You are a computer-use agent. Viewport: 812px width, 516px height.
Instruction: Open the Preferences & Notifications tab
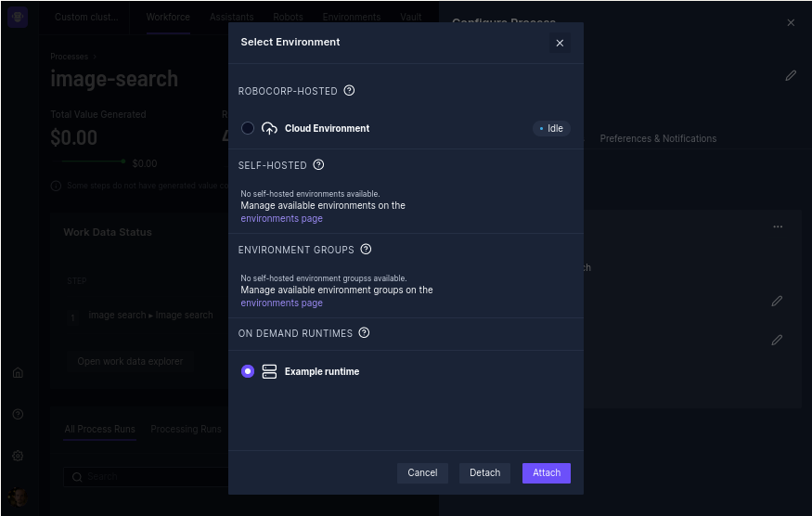coord(658,138)
